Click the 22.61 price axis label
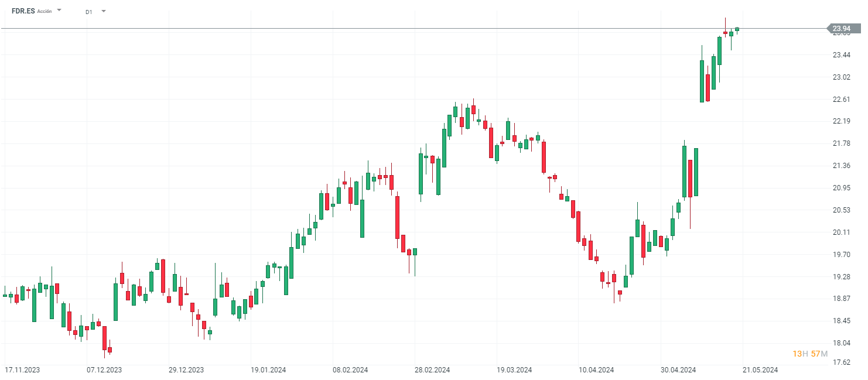868x380 pixels. pyautogui.click(x=841, y=100)
